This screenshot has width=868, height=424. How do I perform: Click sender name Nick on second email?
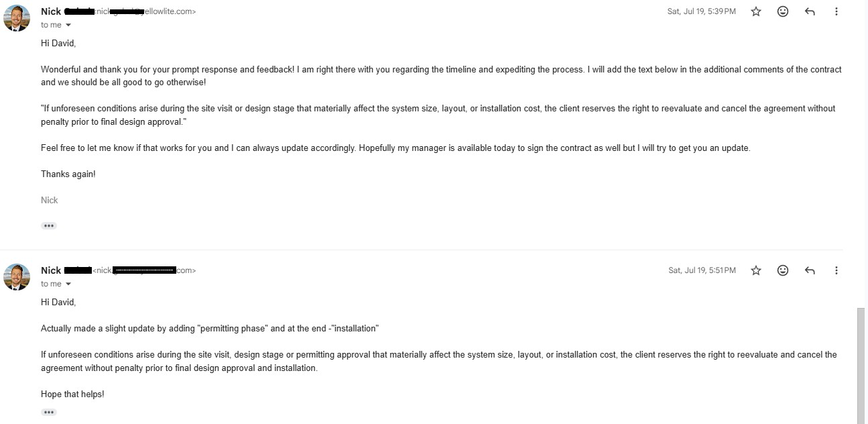click(x=51, y=270)
